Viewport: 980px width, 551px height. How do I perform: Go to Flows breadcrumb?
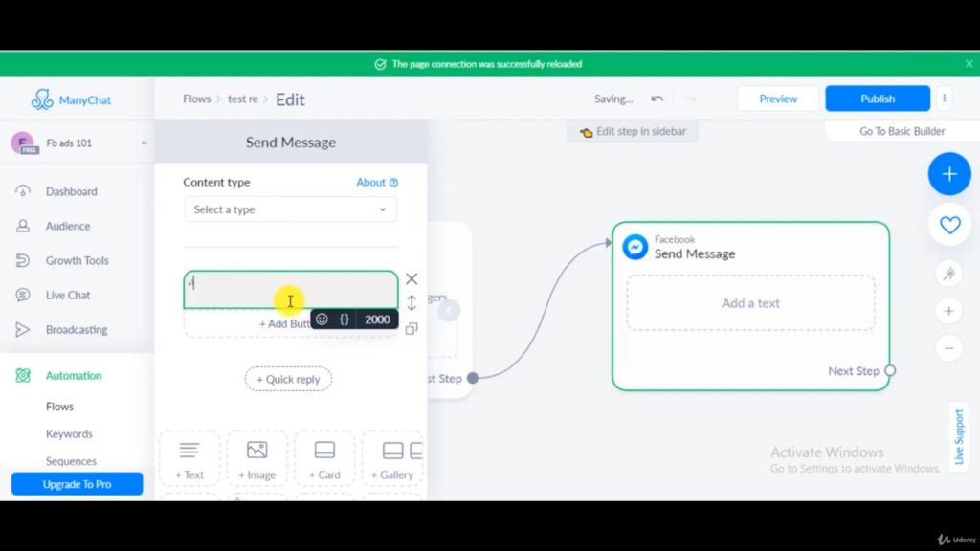coord(196,99)
